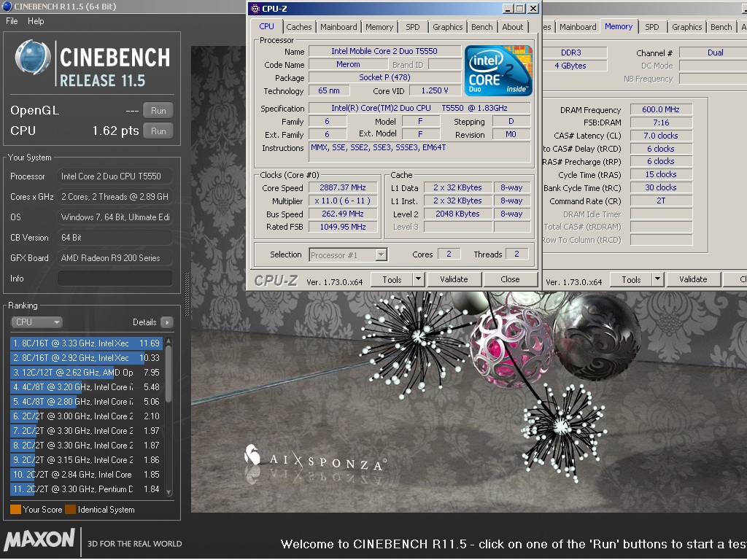Open Processor #1 selection dropdown
The height and width of the screenshot is (560, 747).
pos(348,255)
